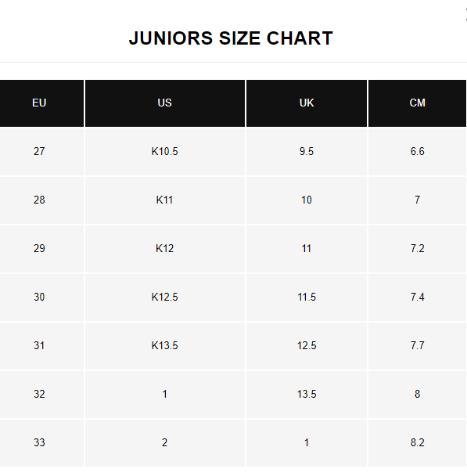This screenshot has height=476, width=467.
Task: Select the UK 13.5 cell
Action: coord(307,395)
